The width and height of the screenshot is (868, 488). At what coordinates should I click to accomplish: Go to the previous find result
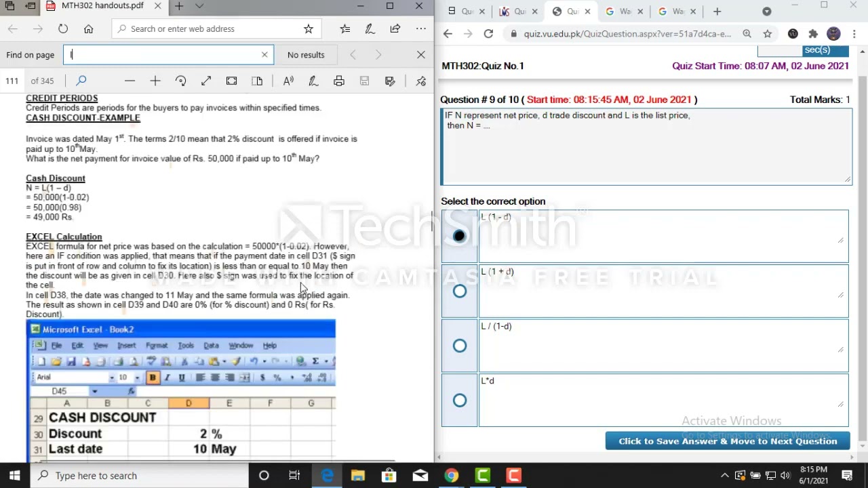click(353, 55)
